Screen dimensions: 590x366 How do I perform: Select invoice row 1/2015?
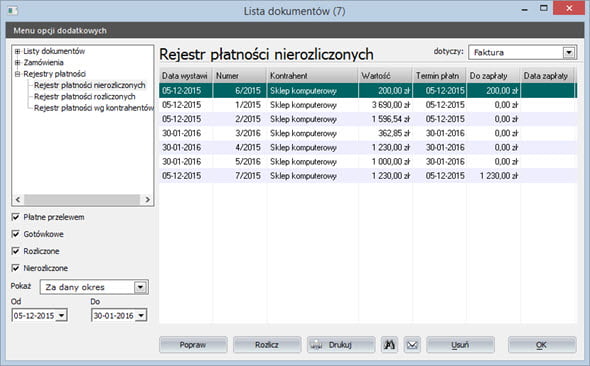368,105
